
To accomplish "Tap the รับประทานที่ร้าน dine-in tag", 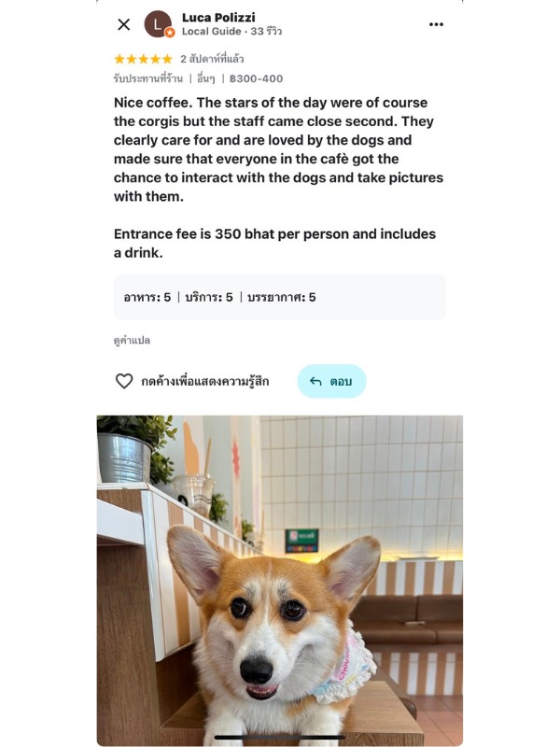I will click(x=148, y=78).
